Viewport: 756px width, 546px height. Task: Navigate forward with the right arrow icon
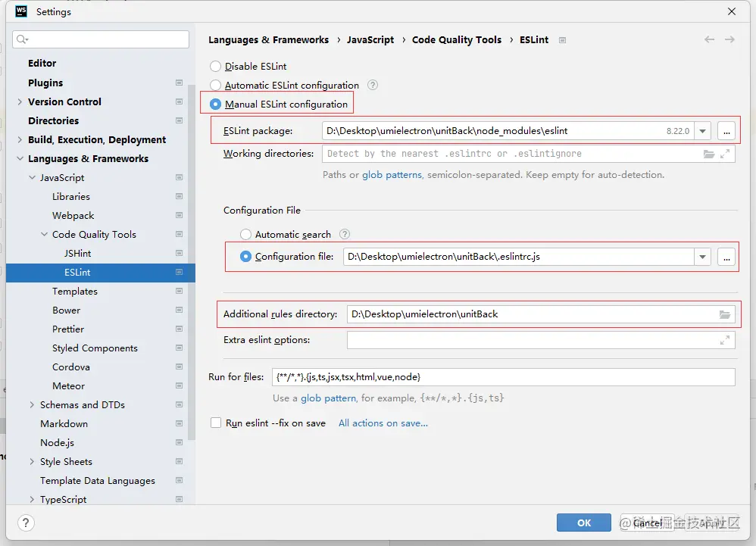[729, 39]
